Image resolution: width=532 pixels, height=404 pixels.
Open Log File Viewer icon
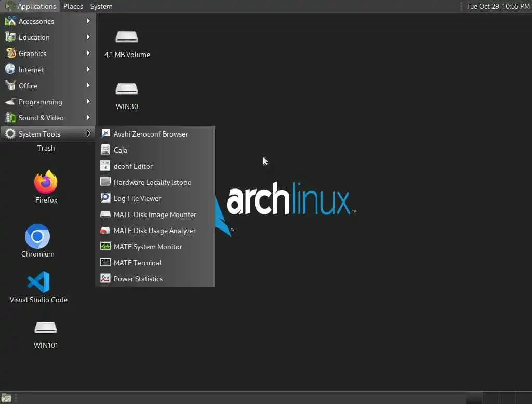coord(105,198)
